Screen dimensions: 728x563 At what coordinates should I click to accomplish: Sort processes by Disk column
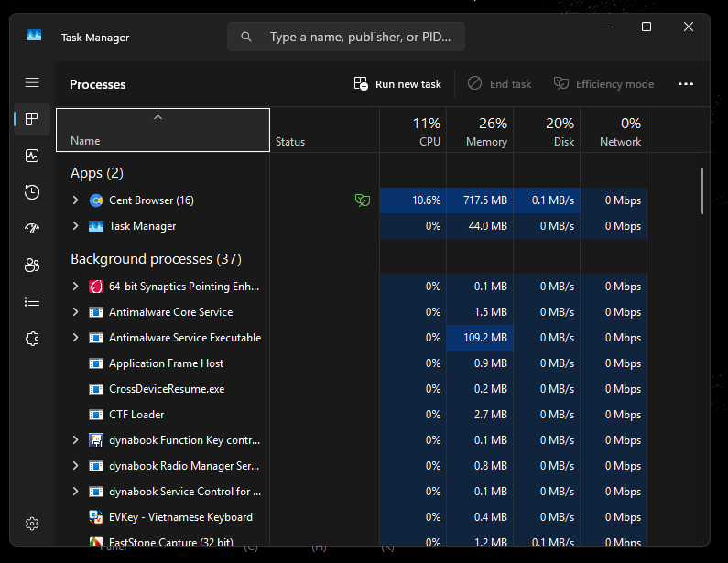tap(547, 130)
